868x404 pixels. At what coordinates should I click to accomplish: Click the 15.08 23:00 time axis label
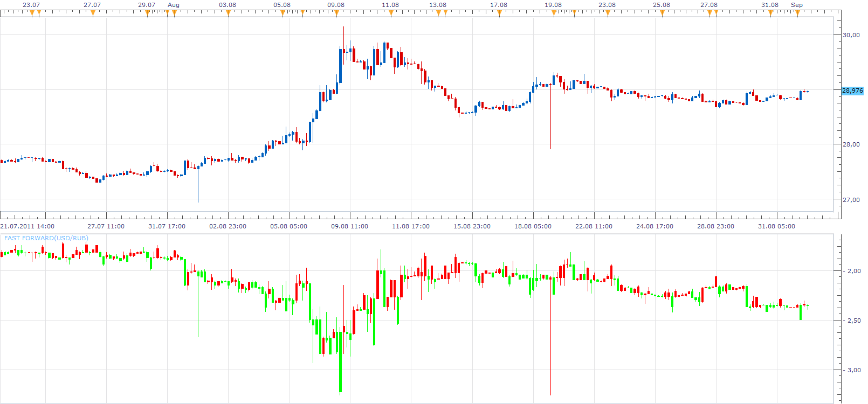coord(472,226)
